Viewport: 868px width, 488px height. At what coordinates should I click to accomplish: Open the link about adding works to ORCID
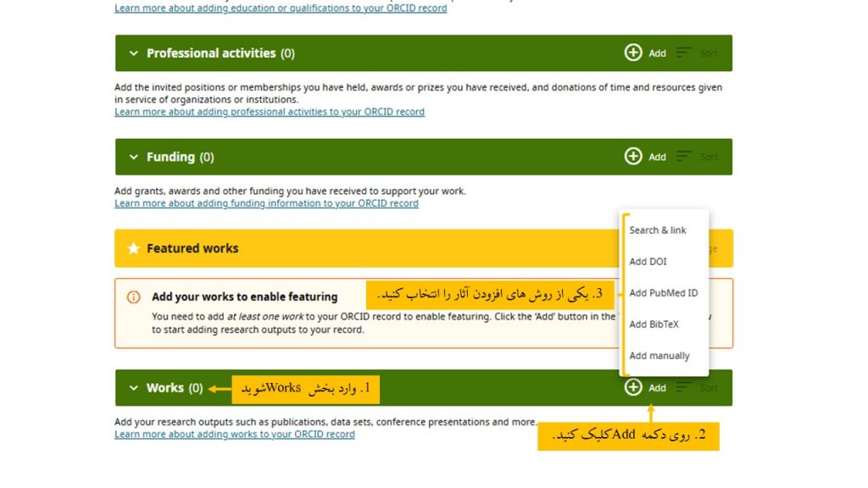[235, 433]
